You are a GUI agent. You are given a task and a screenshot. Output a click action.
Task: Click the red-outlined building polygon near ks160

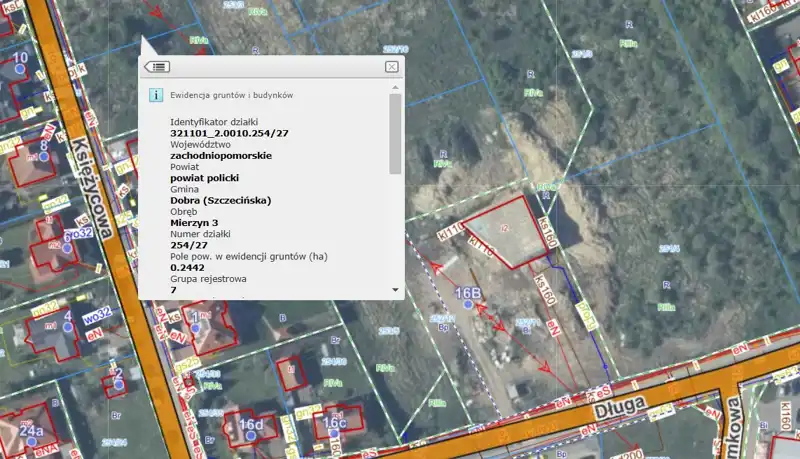[x=507, y=232]
